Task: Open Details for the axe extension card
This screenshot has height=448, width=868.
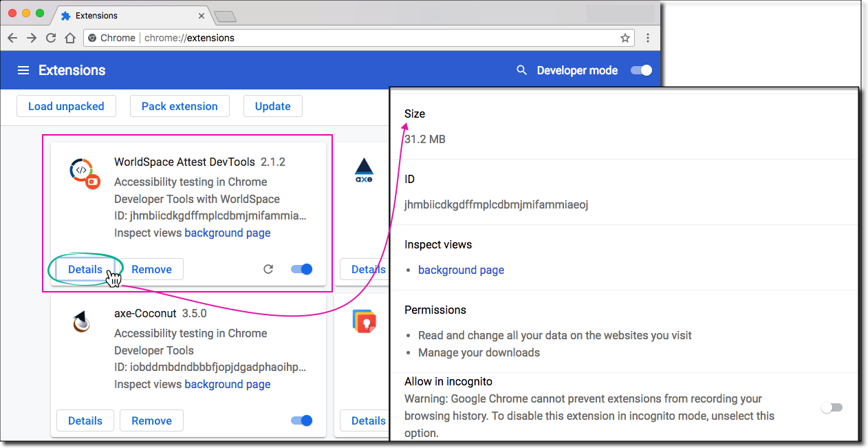Action: click(x=365, y=269)
